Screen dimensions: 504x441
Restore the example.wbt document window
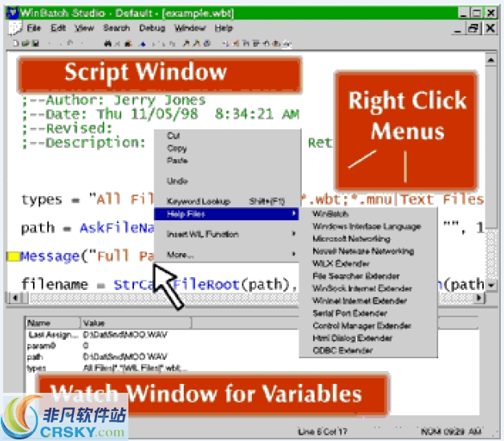[x=474, y=28]
